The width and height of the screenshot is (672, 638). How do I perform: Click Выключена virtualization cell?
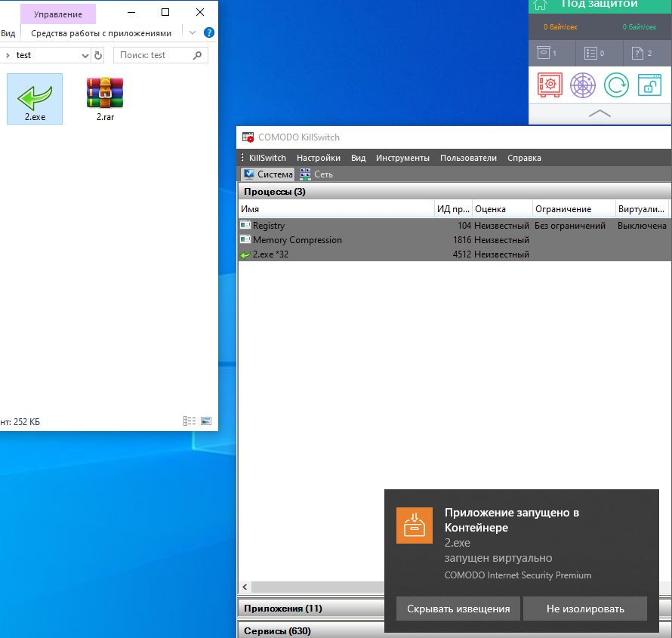[x=642, y=226]
